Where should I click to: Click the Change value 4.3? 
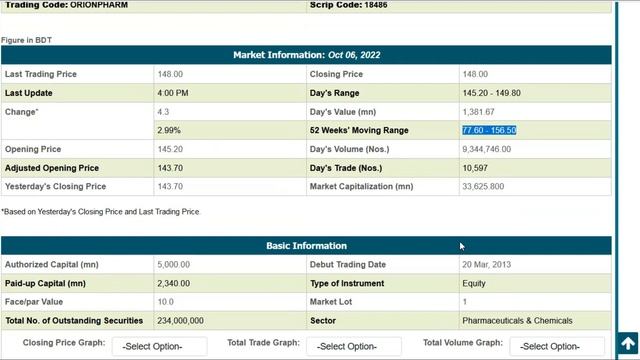[x=163, y=112]
